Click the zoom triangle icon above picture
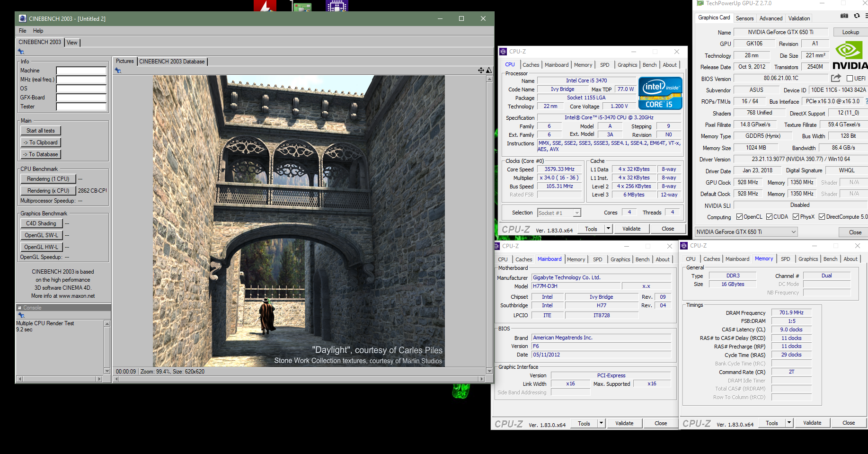This screenshot has height=454, width=868. click(489, 70)
